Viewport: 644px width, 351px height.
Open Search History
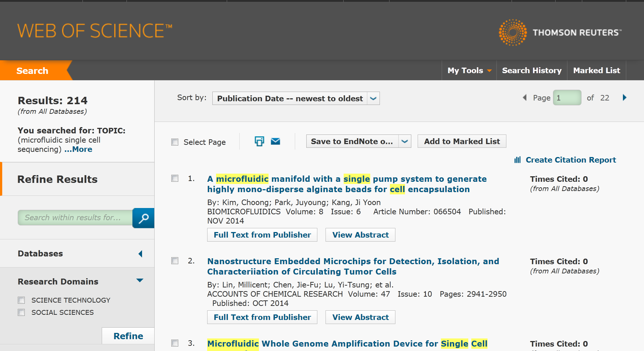(x=532, y=71)
